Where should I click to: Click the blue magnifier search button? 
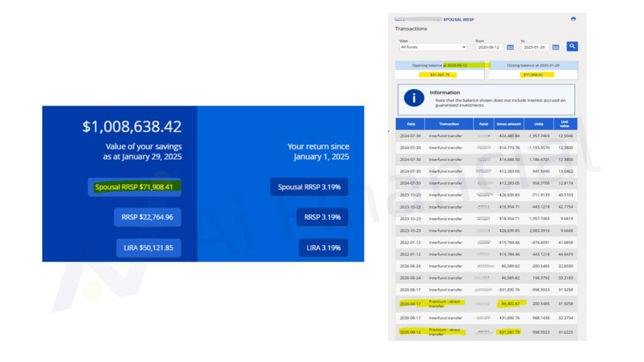[x=572, y=46]
